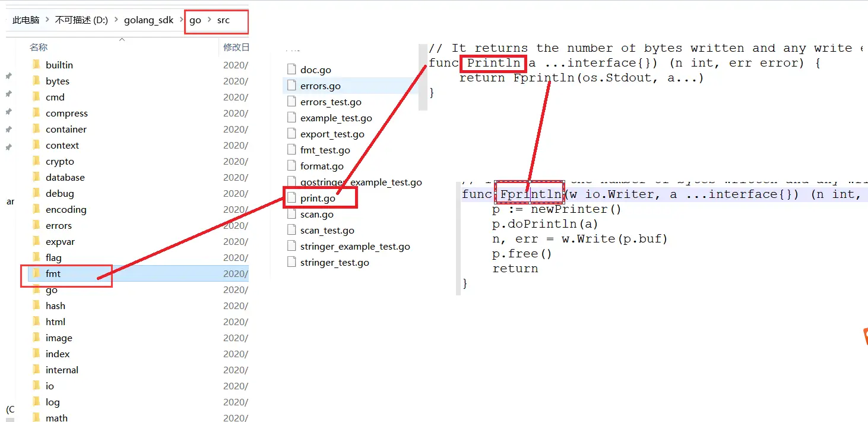The height and width of the screenshot is (422, 868).
Task: Go to 此电脑 in the address bar
Action: (26, 20)
